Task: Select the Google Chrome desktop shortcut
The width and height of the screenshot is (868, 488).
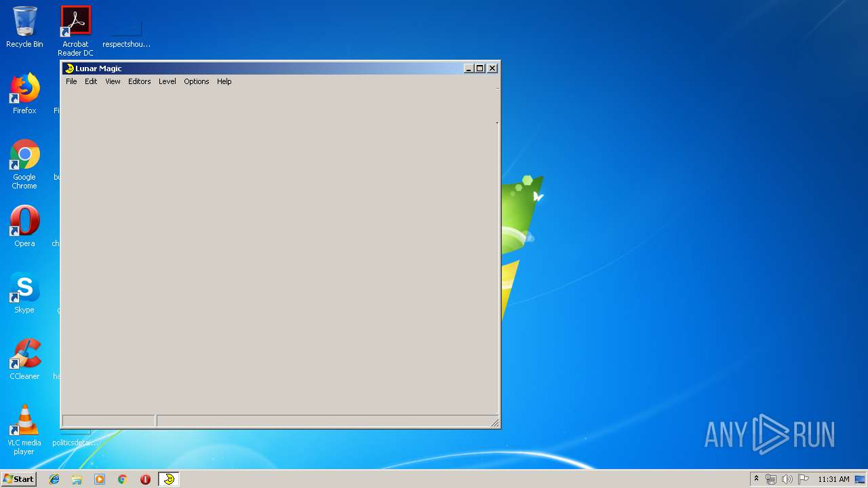Action: pyautogui.click(x=24, y=164)
